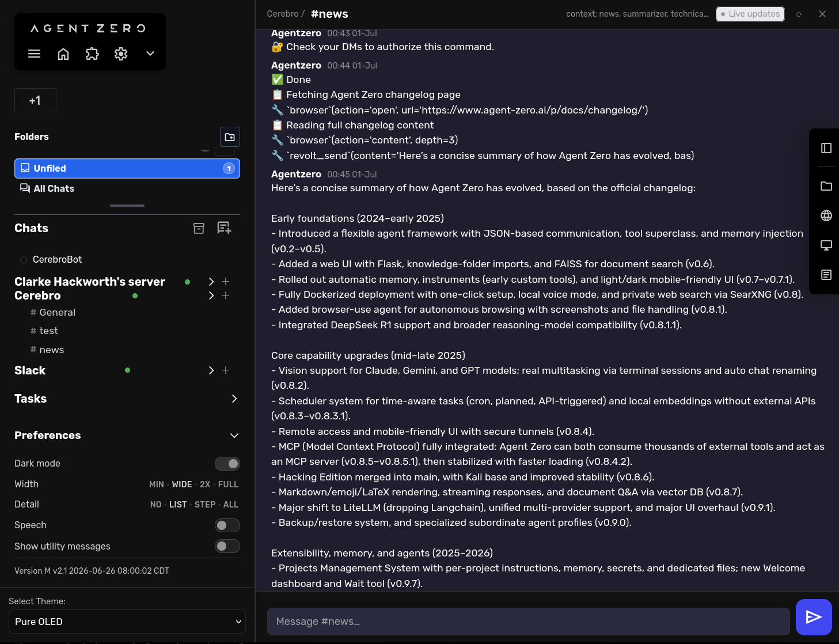Click the context: news, summarizer text

point(637,14)
